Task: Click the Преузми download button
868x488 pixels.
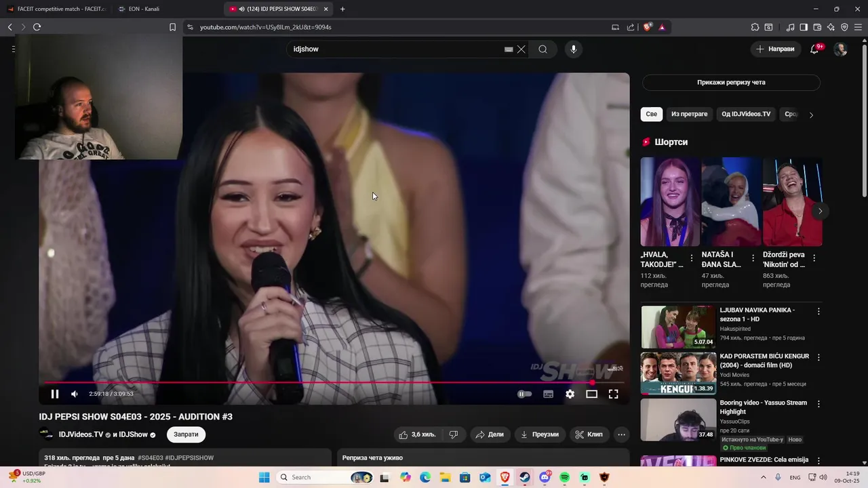Action: pyautogui.click(x=540, y=434)
